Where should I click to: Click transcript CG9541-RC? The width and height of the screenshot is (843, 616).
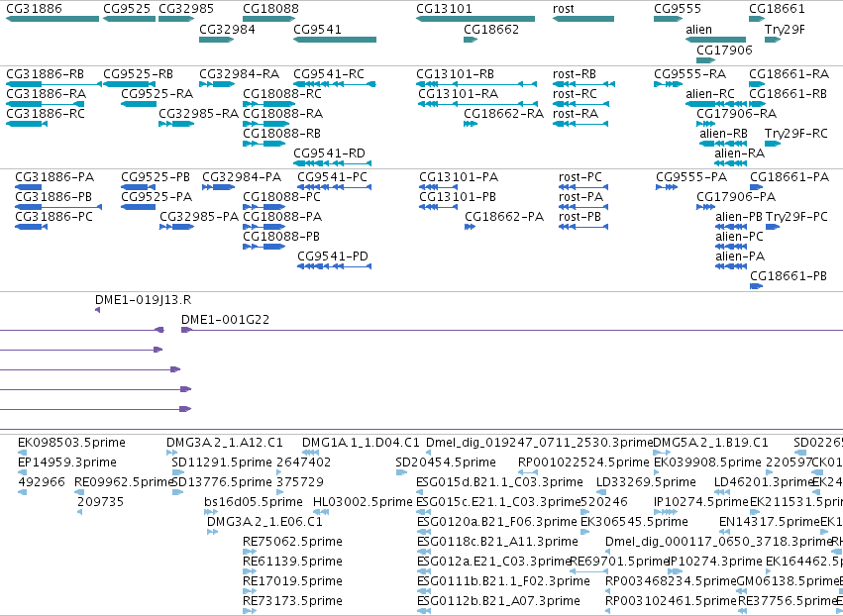[335, 84]
